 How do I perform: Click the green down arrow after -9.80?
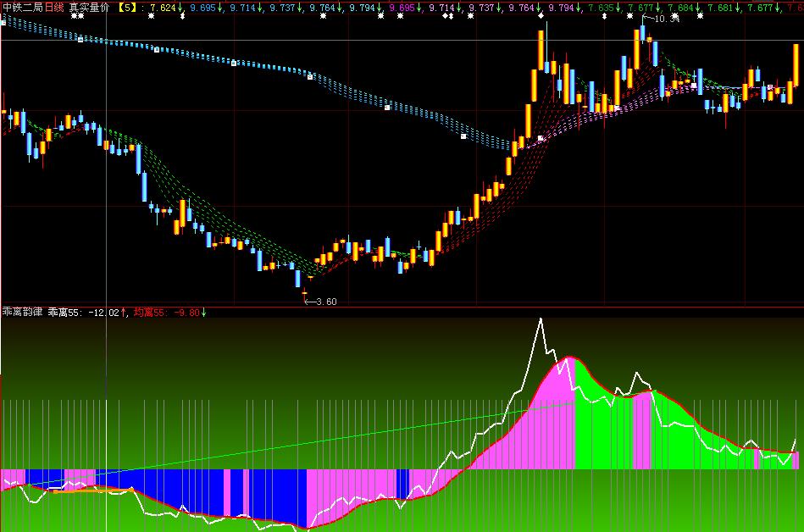[x=203, y=313]
